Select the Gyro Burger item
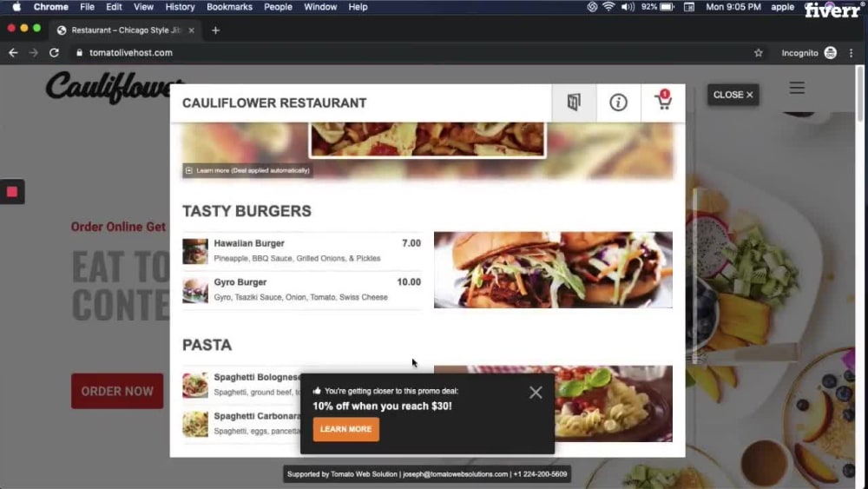The height and width of the screenshot is (489, 868). (x=302, y=289)
